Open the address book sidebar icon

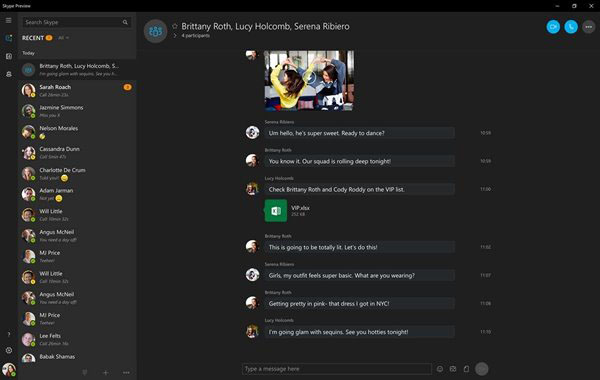point(8,56)
